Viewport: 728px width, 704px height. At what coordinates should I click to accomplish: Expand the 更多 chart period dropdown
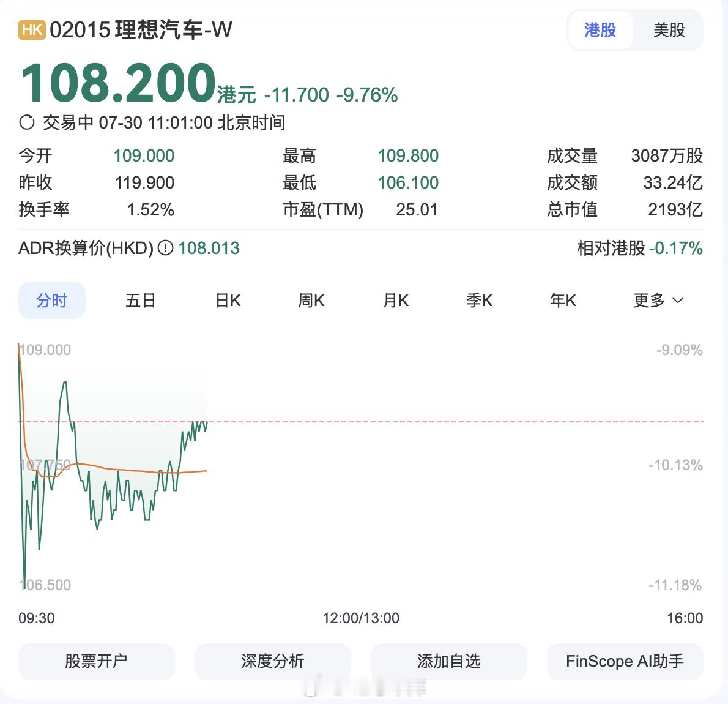tap(658, 301)
